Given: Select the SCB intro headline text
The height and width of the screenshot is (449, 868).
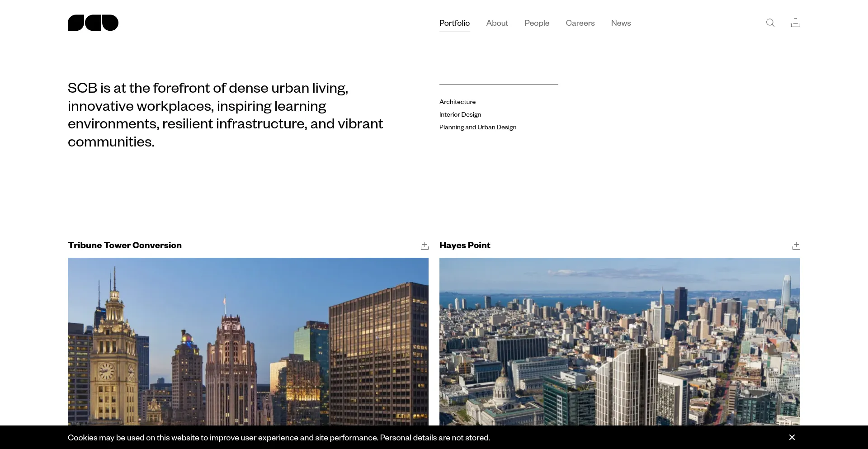Looking at the screenshot, I should click(x=226, y=114).
